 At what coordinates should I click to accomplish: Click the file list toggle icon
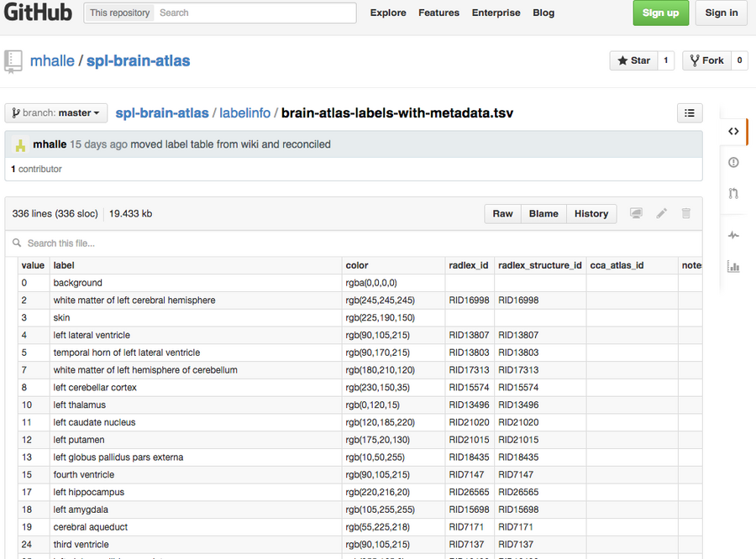click(690, 112)
